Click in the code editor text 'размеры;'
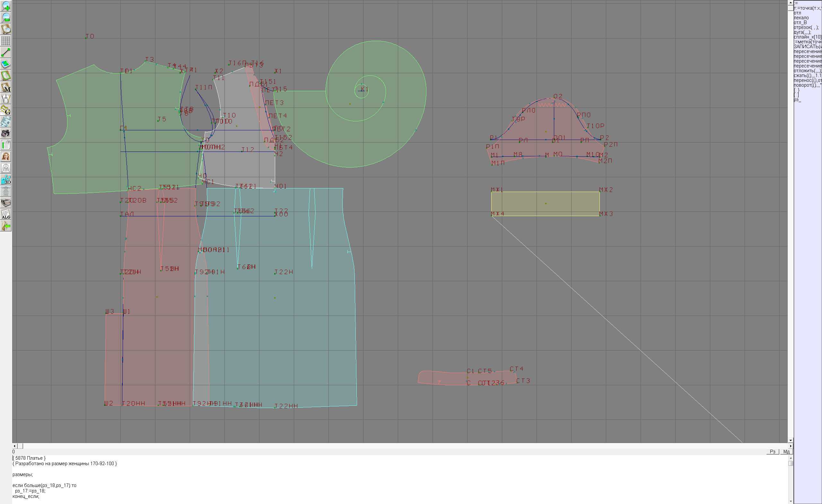The height and width of the screenshot is (504, 822). pos(22,474)
